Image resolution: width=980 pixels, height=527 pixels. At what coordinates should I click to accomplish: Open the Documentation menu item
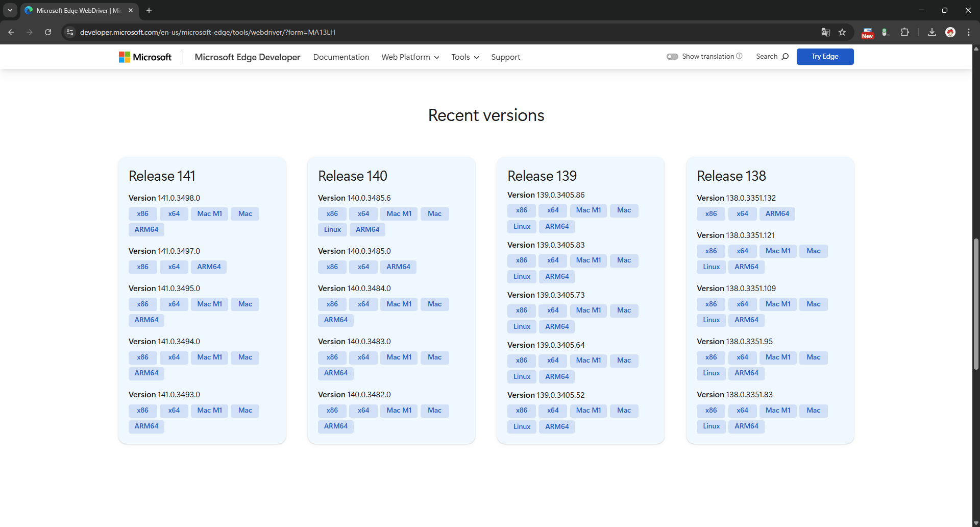pos(341,57)
